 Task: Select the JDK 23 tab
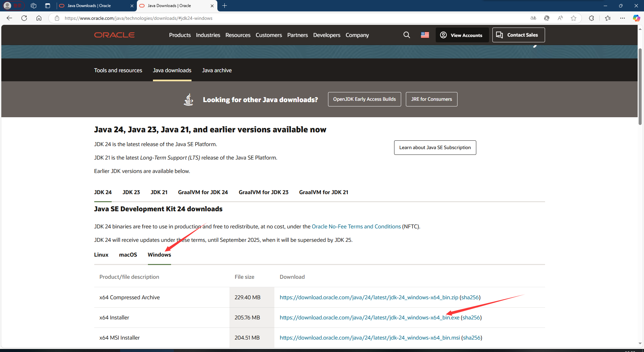[131, 192]
